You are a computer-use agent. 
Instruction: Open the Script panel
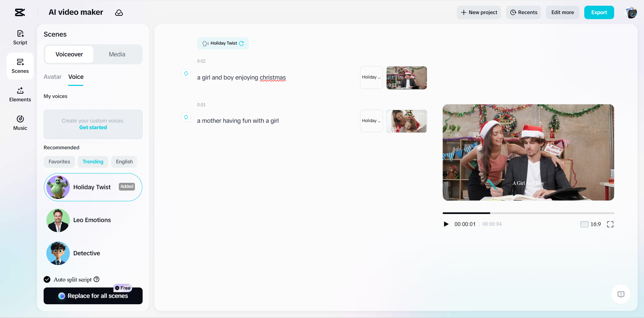(x=20, y=37)
